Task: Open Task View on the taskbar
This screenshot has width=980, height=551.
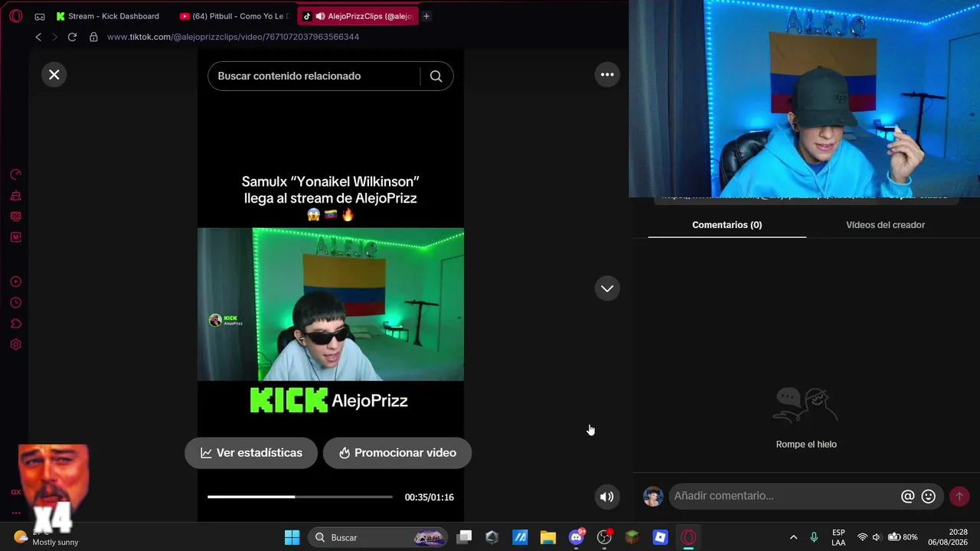Action: [x=465, y=537]
